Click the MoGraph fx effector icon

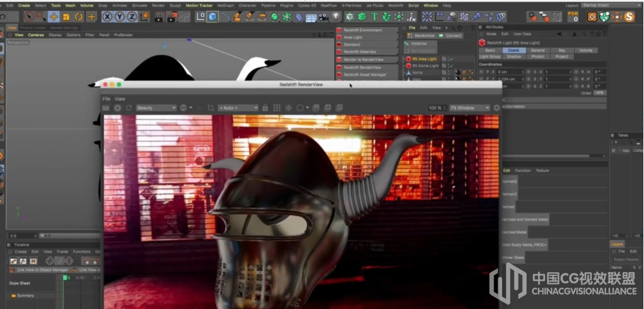click(x=411, y=17)
